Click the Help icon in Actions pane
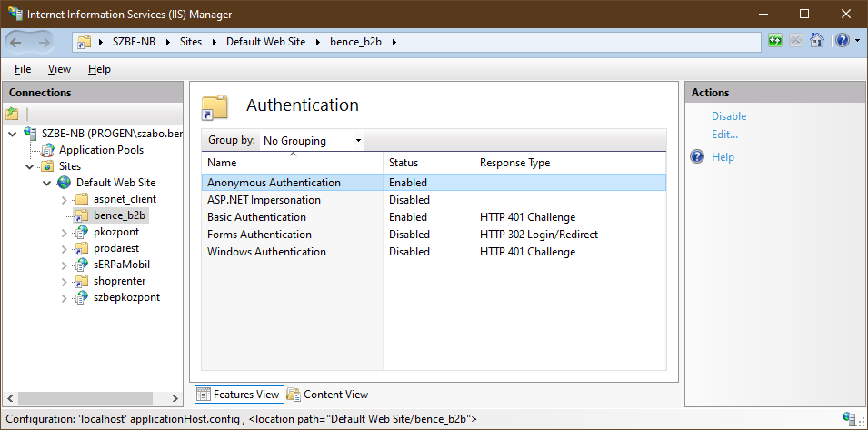This screenshot has width=868, height=430. click(698, 157)
